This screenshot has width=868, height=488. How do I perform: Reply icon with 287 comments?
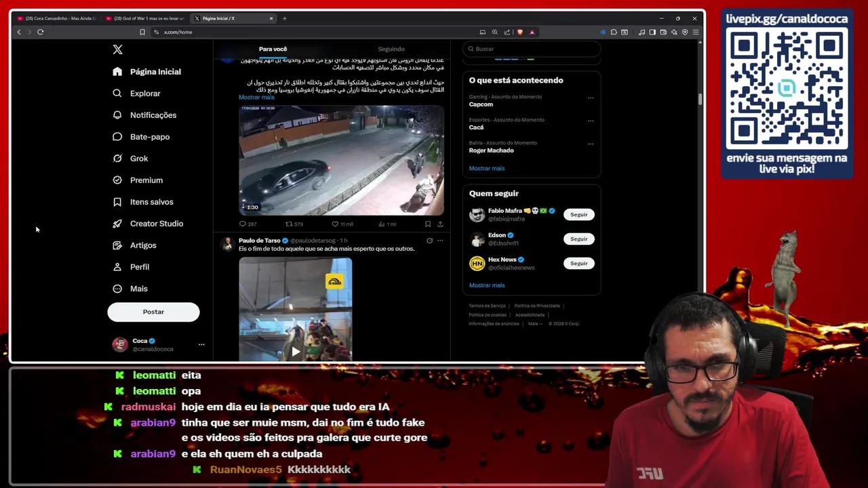[243, 224]
